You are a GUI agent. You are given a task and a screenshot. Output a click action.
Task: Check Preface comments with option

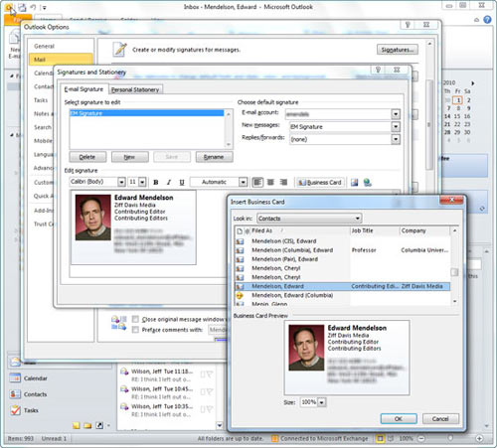pyautogui.click(x=135, y=330)
